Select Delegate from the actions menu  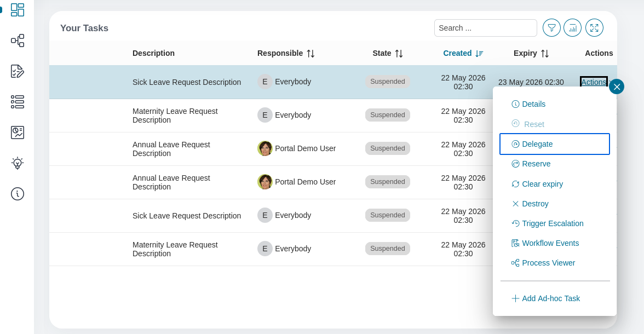click(x=554, y=144)
